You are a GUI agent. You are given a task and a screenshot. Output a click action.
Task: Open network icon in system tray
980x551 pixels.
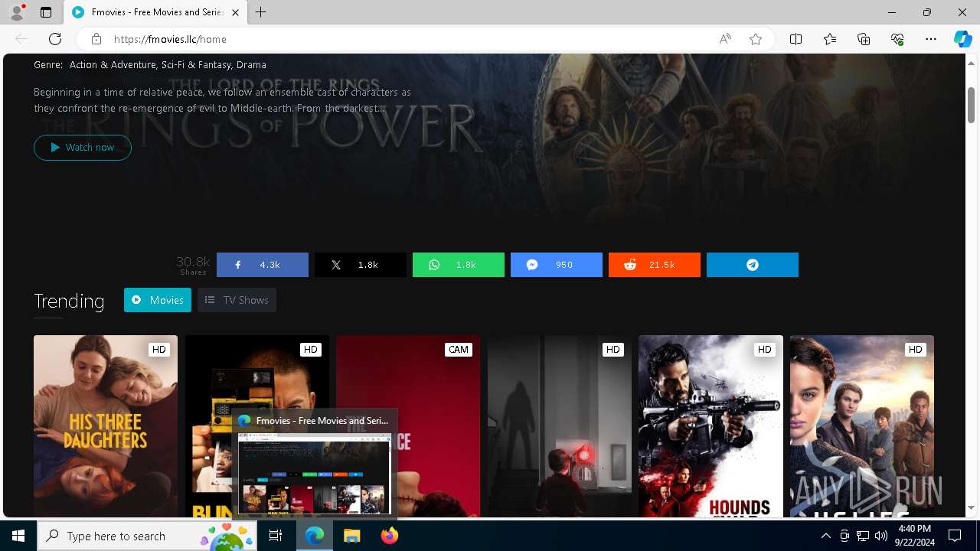pyautogui.click(x=863, y=536)
